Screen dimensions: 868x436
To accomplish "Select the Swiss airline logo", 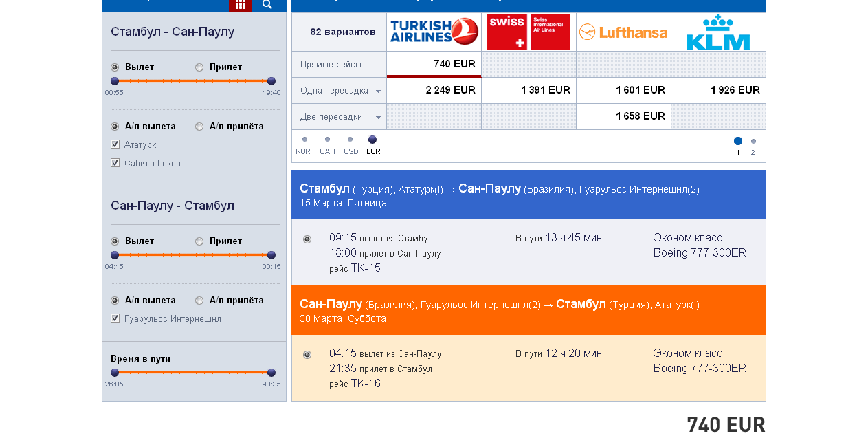I will pos(528,32).
